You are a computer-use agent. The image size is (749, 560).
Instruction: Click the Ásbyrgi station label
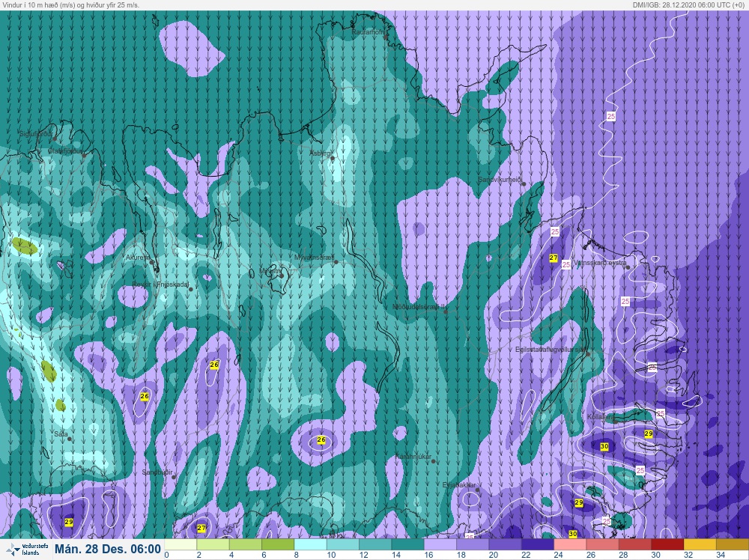320,153
